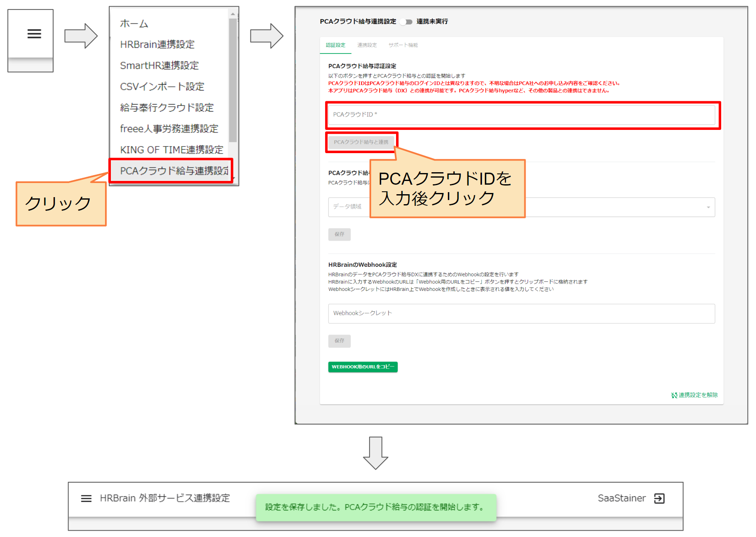Screen dimensions: 756x537
Task: Click PCAクラウド給与連携設定 menu item
Action: [171, 171]
